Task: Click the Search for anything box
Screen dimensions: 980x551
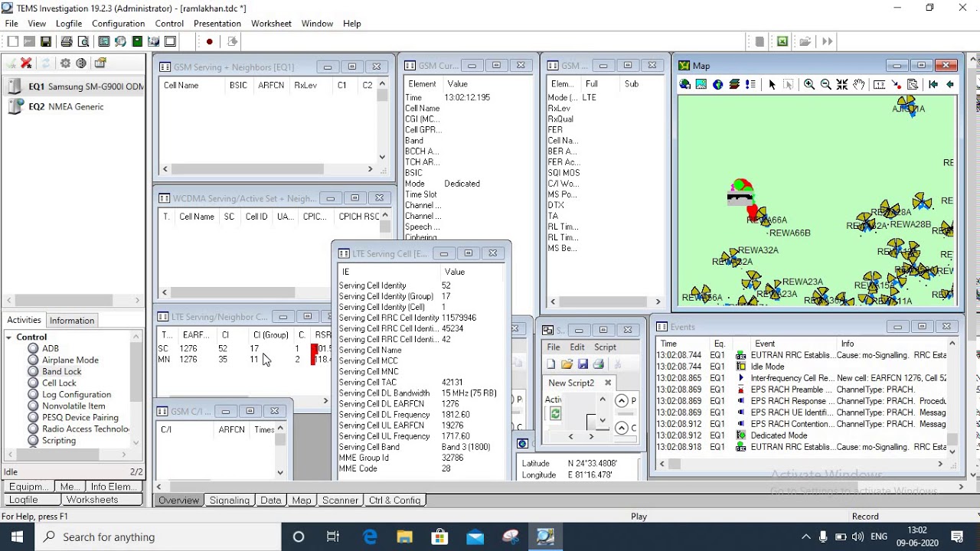Action: click(x=158, y=536)
